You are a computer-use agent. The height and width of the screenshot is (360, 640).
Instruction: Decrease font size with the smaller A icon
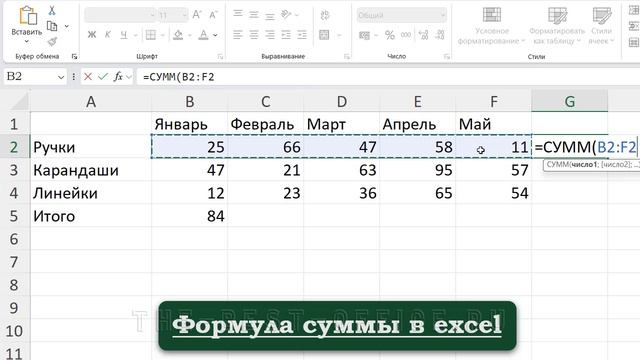point(213,15)
